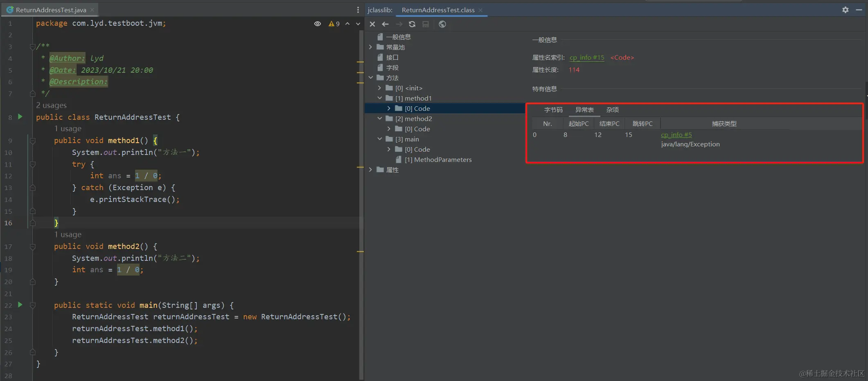Fold the method2 body in gutter

(x=32, y=247)
